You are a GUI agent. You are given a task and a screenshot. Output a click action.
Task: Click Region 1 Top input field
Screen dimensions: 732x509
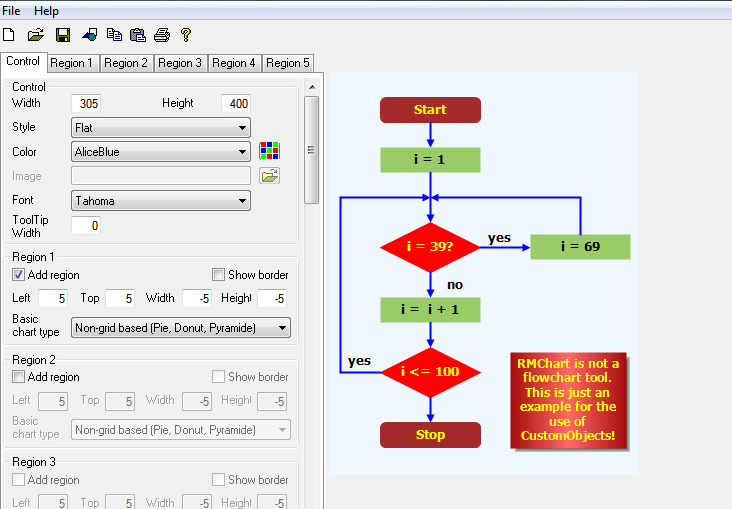pyautogui.click(x=120, y=298)
